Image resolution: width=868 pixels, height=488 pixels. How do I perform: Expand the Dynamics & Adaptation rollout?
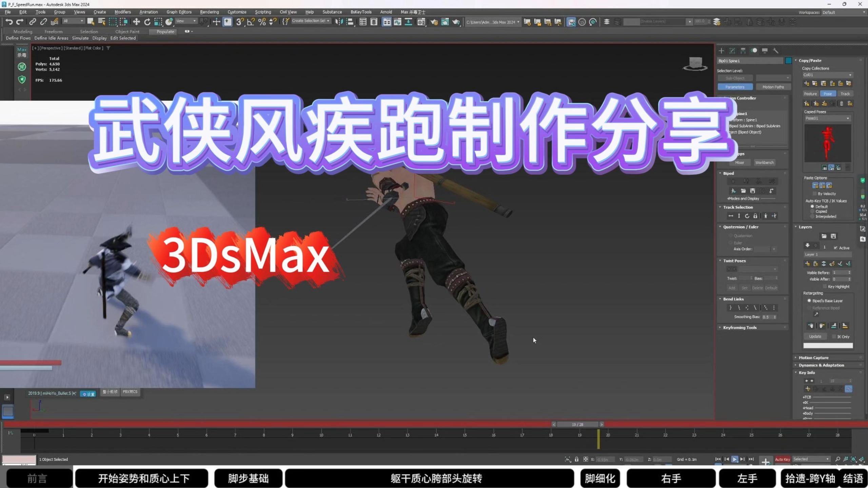click(821, 365)
